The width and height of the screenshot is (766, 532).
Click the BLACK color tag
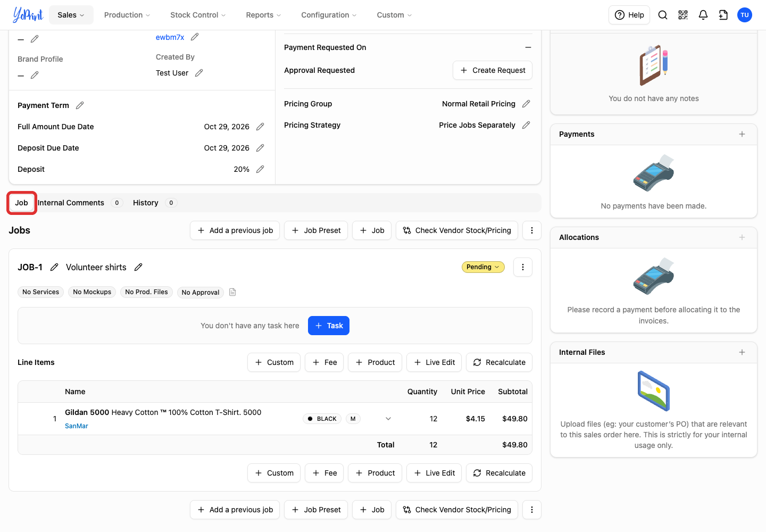pos(322,419)
